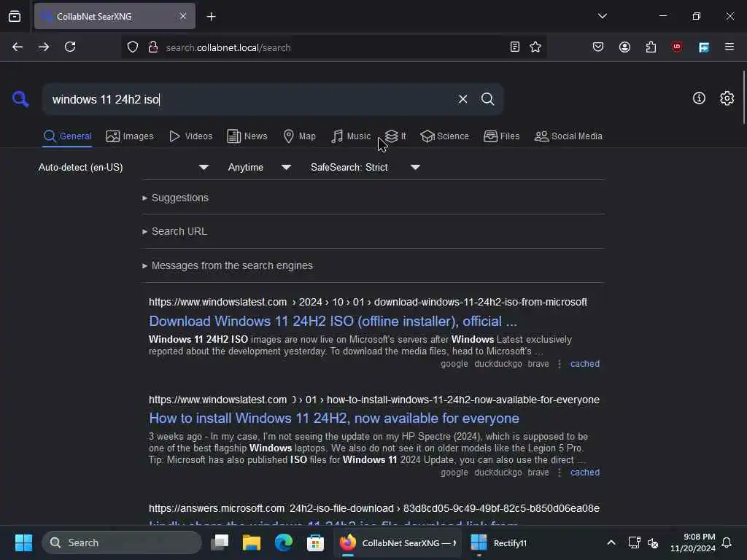Switch to the It search tab
747x560 pixels.
(395, 136)
